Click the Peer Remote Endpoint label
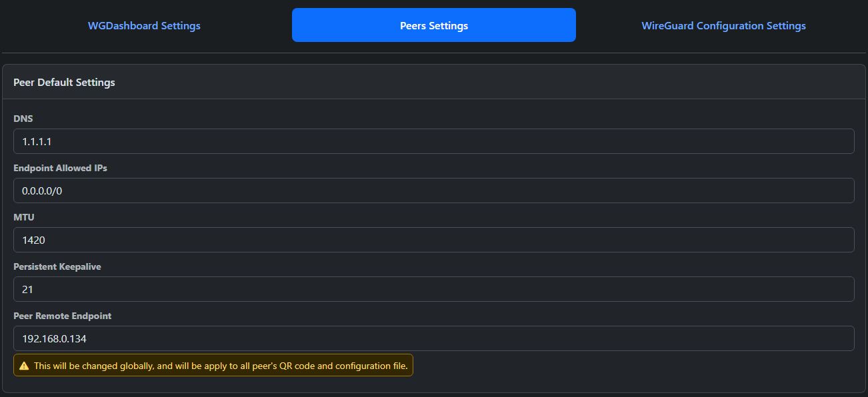The image size is (868, 397). click(63, 316)
